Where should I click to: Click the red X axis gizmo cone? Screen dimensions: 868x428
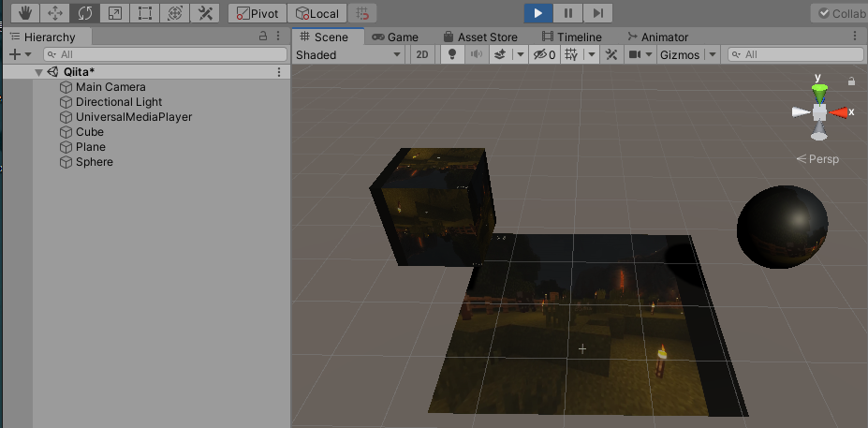click(x=839, y=112)
